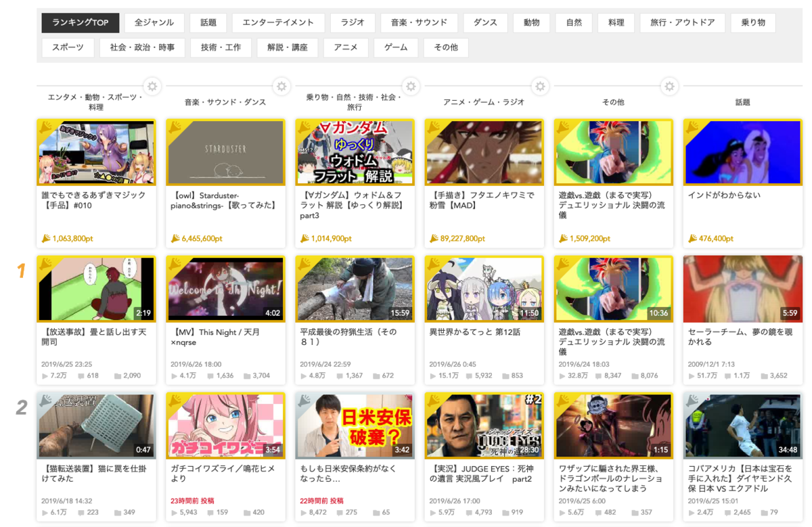Screen dimensions: 812x527
Task: Open the 猫転送装置 cat trap thumbnail
Action: click(x=96, y=426)
